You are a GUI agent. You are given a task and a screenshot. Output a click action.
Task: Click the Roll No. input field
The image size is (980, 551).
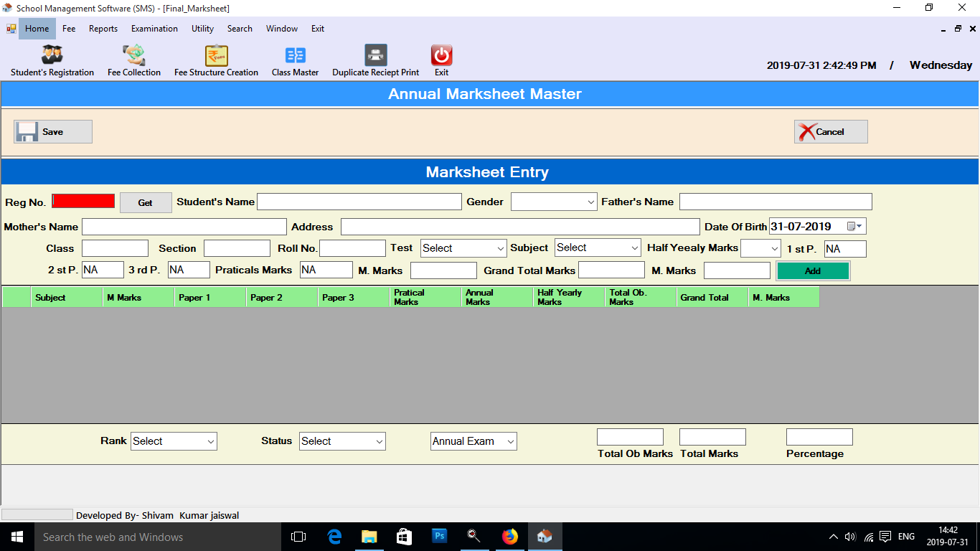coord(352,248)
